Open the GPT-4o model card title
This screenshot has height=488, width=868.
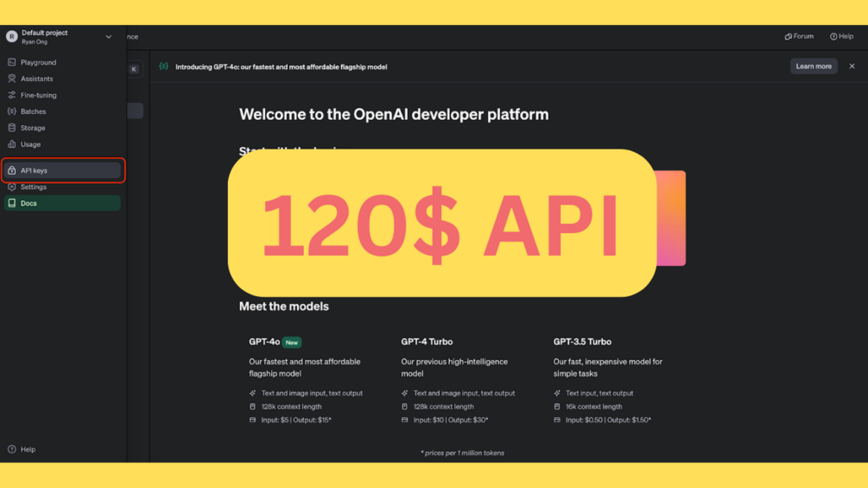click(264, 342)
